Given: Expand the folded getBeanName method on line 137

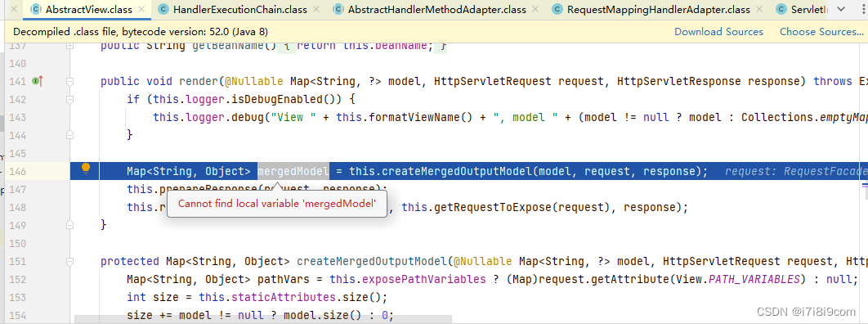Looking at the screenshot, I should (x=69, y=46).
